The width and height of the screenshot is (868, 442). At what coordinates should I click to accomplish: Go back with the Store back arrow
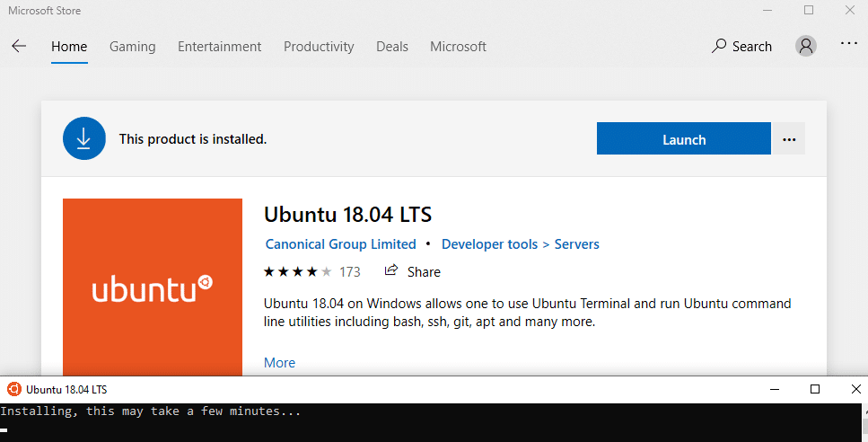click(19, 46)
